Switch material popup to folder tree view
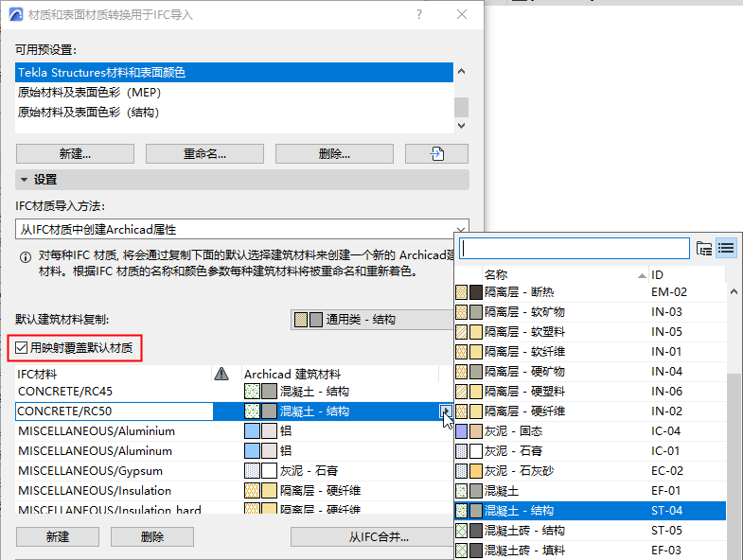Viewport: 743px width, 560px height. (x=703, y=248)
